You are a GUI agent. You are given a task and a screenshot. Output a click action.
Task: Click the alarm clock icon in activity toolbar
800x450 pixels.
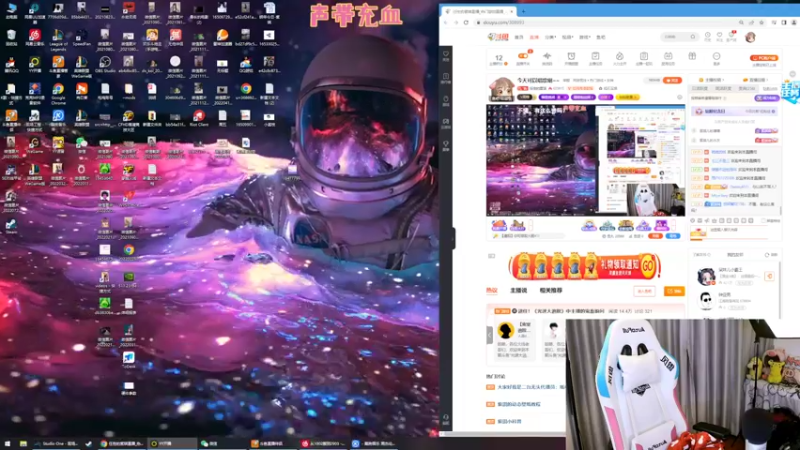click(571, 58)
